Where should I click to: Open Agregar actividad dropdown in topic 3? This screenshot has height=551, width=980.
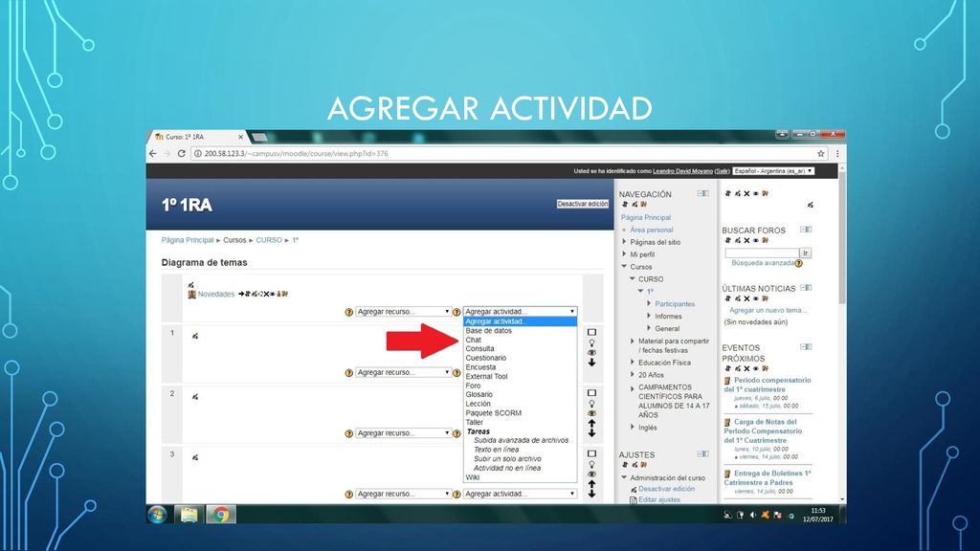(520, 494)
